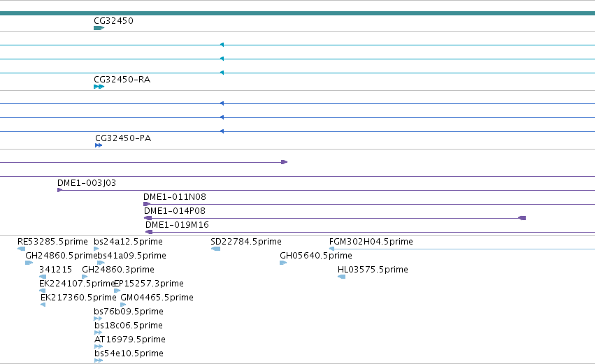This screenshot has height=364, width=595.
Task: Click the DME1-003J03 label
Action: pyautogui.click(x=87, y=183)
